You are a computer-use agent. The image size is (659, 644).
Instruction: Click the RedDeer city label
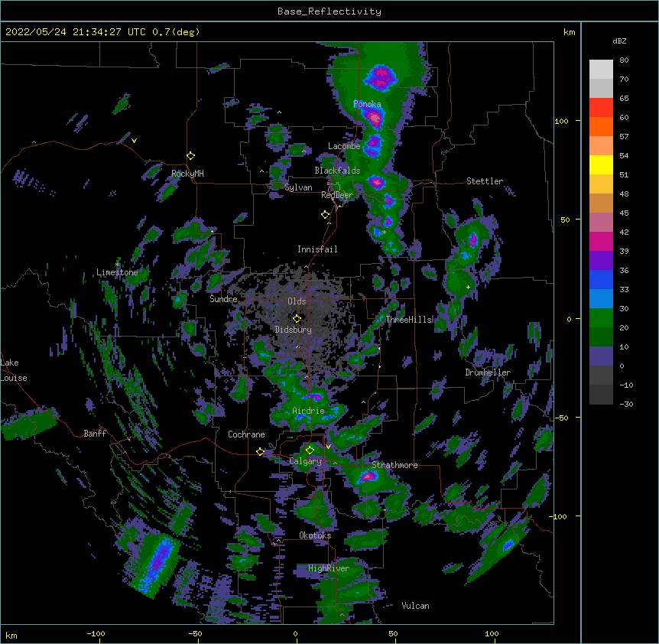[337, 195]
